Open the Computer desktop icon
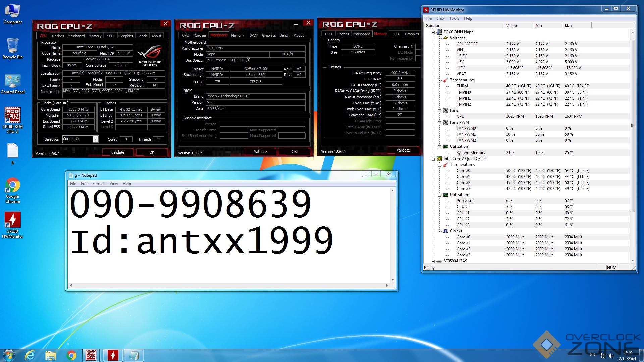The image size is (644, 362). 13,14
